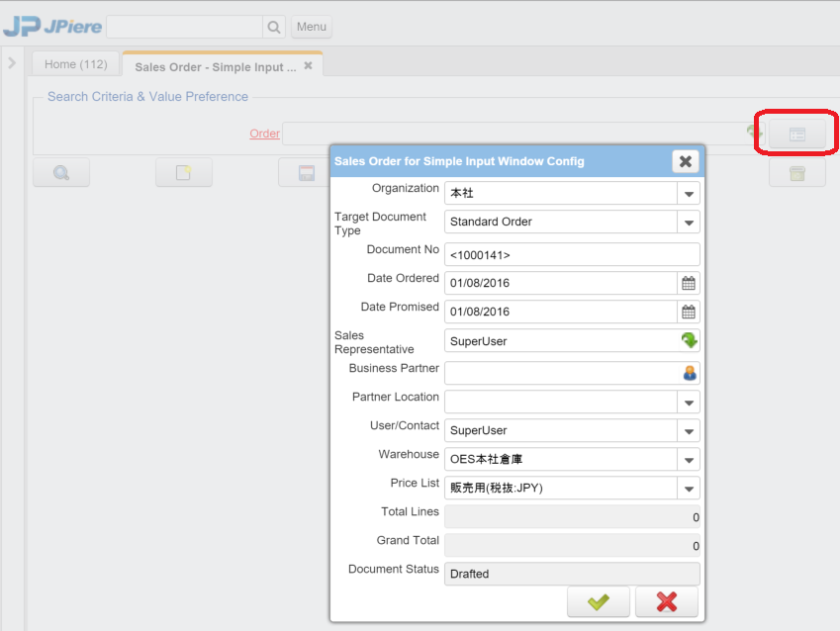Viewport: 840px width, 631px height.
Task: Switch to the Home (112) tab
Action: 76,64
